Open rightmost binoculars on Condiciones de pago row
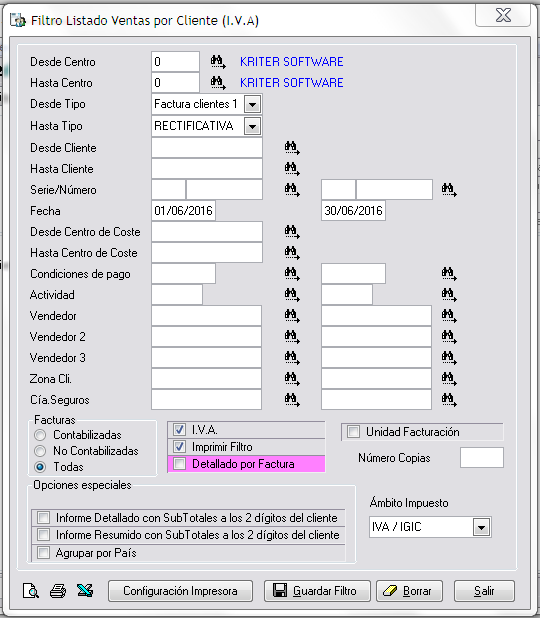Image resolution: width=540 pixels, height=618 pixels. tap(449, 274)
